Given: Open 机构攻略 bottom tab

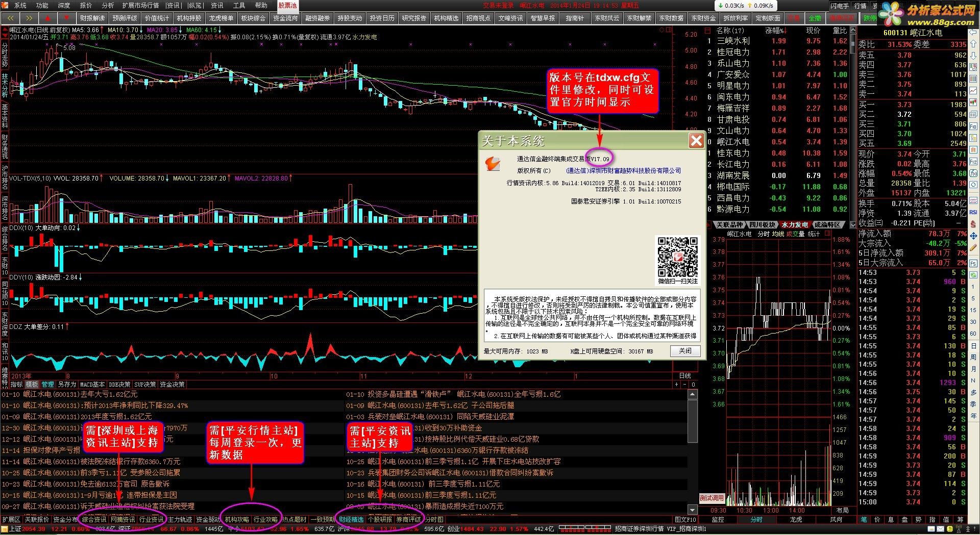Looking at the screenshot, I should (237, 520).
